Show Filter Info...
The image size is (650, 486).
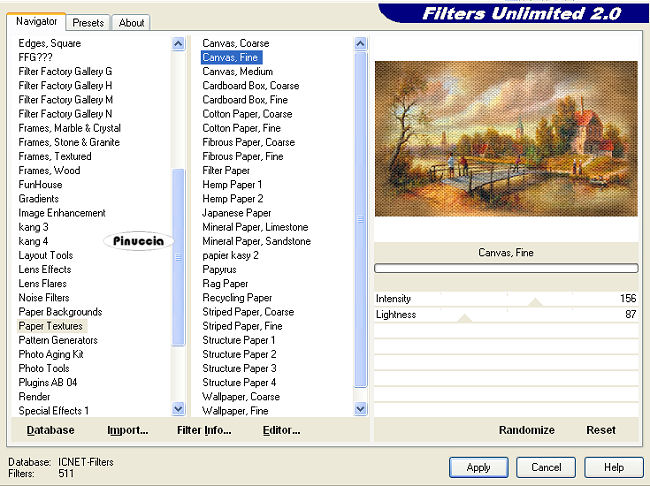pyautogui.click(x=204, y=430)
